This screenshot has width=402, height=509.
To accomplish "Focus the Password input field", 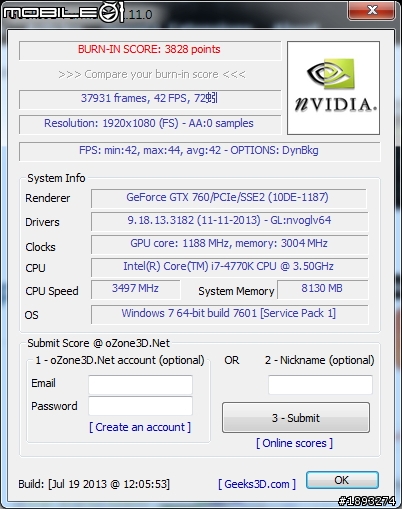I will (140, 406).
